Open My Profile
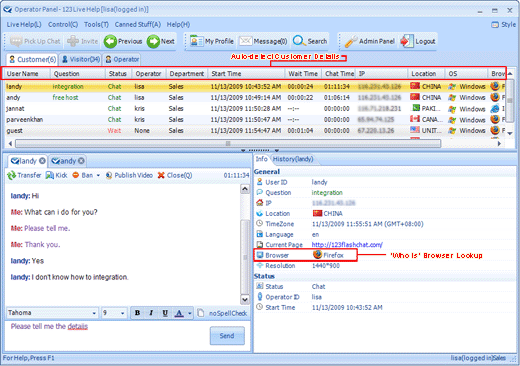Image resolution: width=520 pixels, height=366 pixels. (212, 41)
